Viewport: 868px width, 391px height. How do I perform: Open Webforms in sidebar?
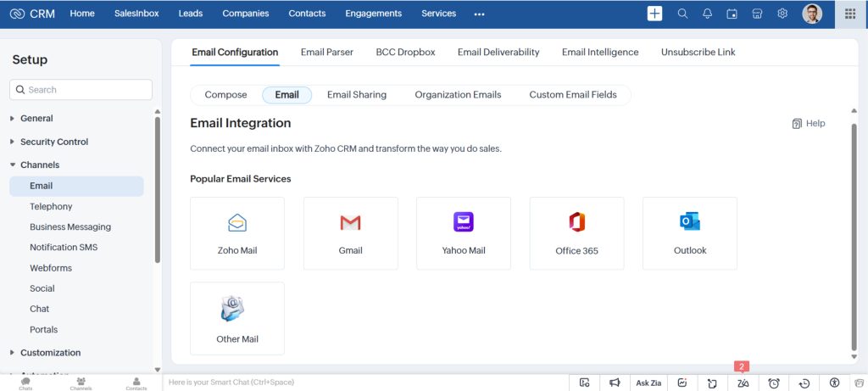(51, 268)
